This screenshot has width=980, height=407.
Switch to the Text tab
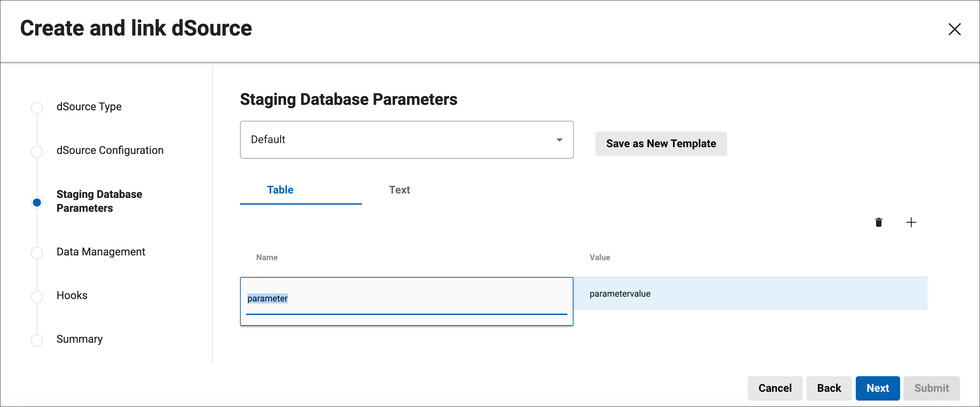[x=399, y=190]
